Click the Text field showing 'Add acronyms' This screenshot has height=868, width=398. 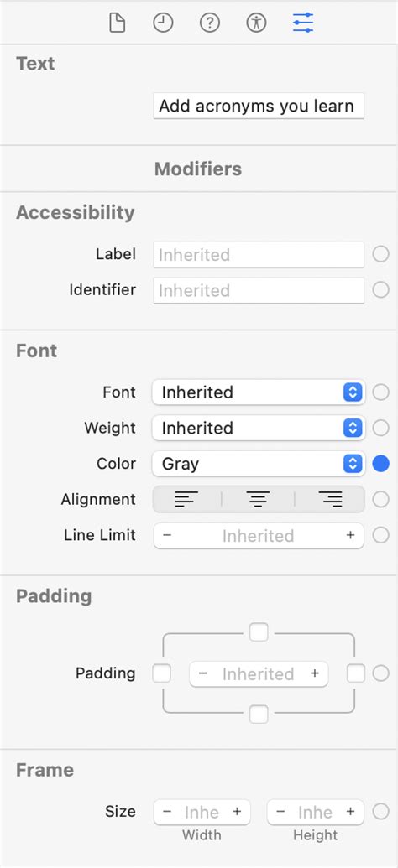pos(259,106)
